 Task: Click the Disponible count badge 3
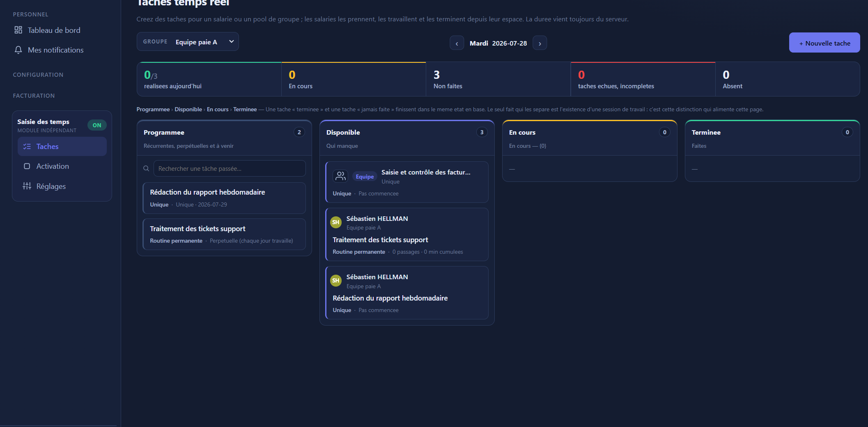point(482,132)
